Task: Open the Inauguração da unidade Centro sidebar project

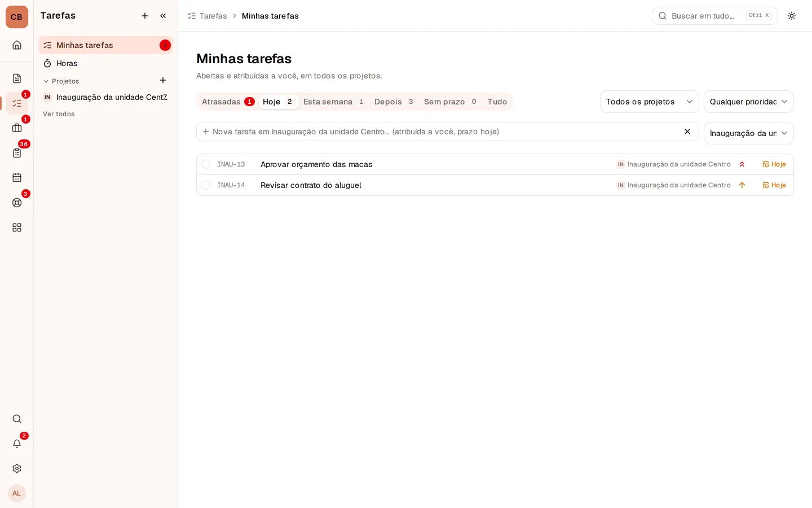Action: tap(105, 97)
